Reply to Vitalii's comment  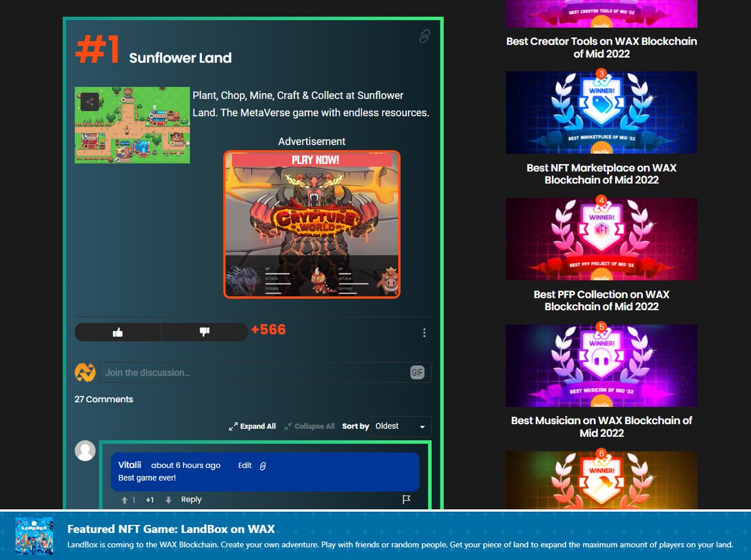click(x=192, y=499)
